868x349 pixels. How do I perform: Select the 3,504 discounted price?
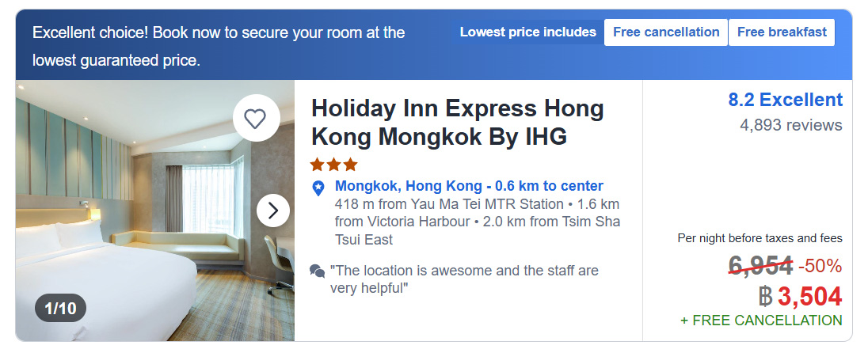809,296
